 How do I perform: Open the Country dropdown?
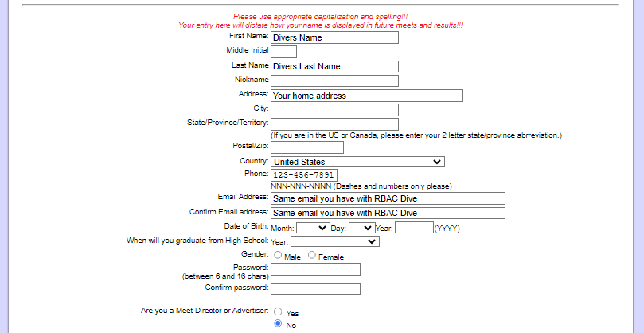coord(357,162)
